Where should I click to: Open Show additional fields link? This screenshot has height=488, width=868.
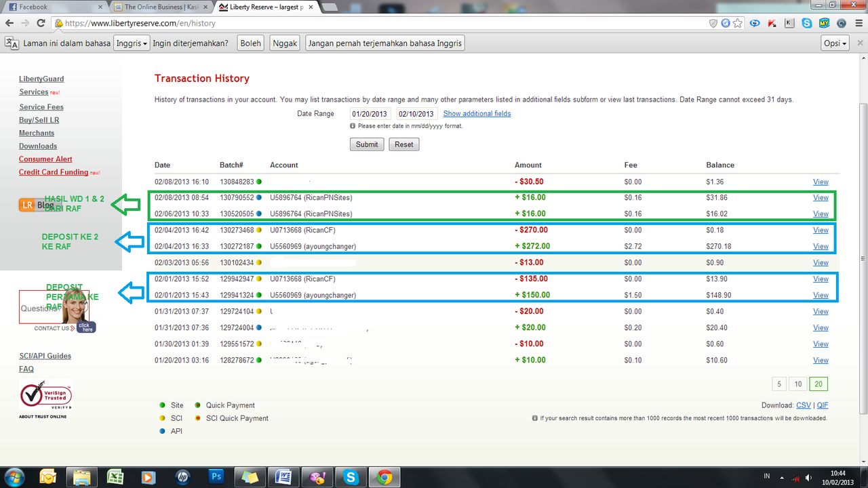[477, 114]
